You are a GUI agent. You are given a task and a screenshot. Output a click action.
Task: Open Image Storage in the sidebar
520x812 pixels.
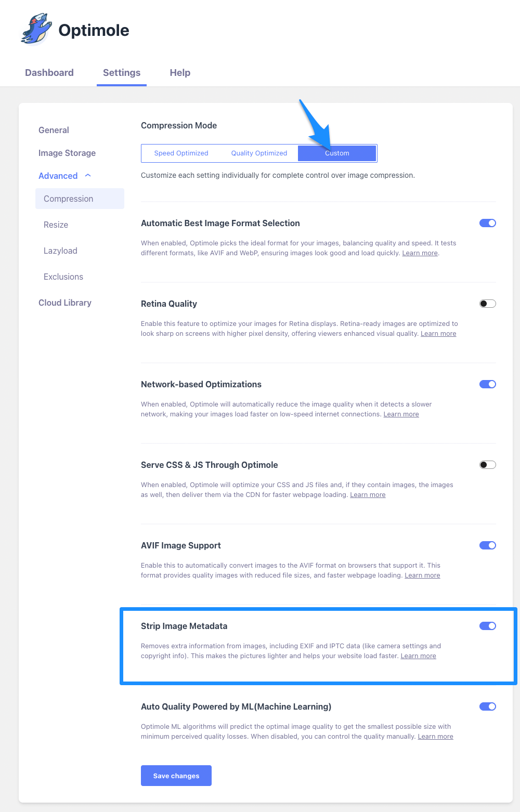[x=67, y=153]
